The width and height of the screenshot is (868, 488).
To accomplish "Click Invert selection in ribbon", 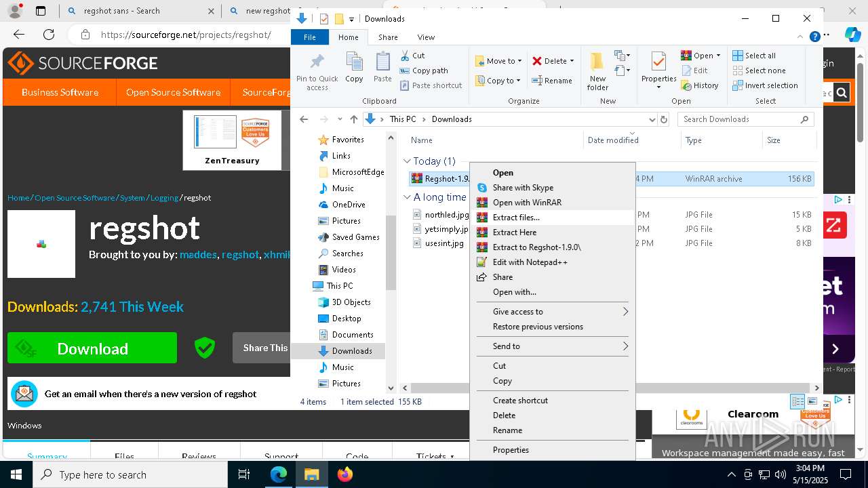I will click(765, 85).
